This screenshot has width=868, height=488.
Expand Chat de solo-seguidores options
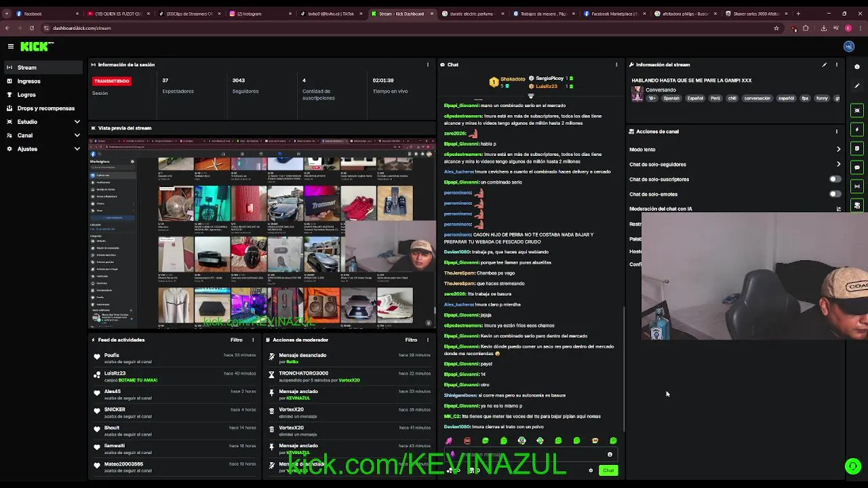pyautogui.click(x=838, y=164)
